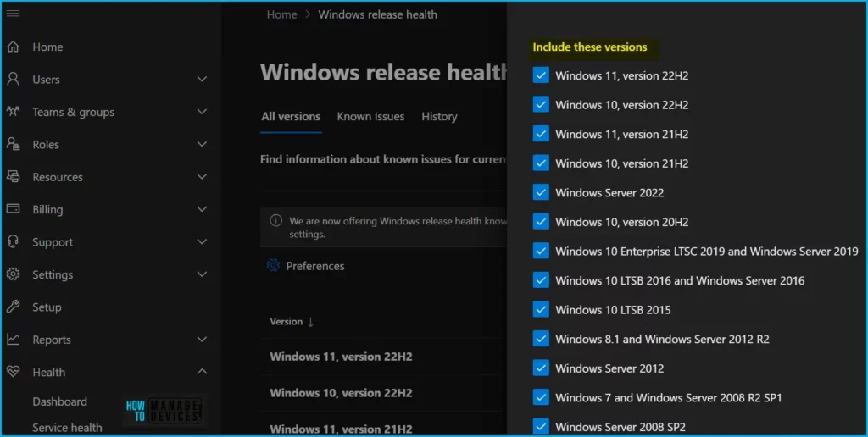Click the Users person icon
Image resolution: width=868 pixels, height=437 pixels.
(13, 79)
